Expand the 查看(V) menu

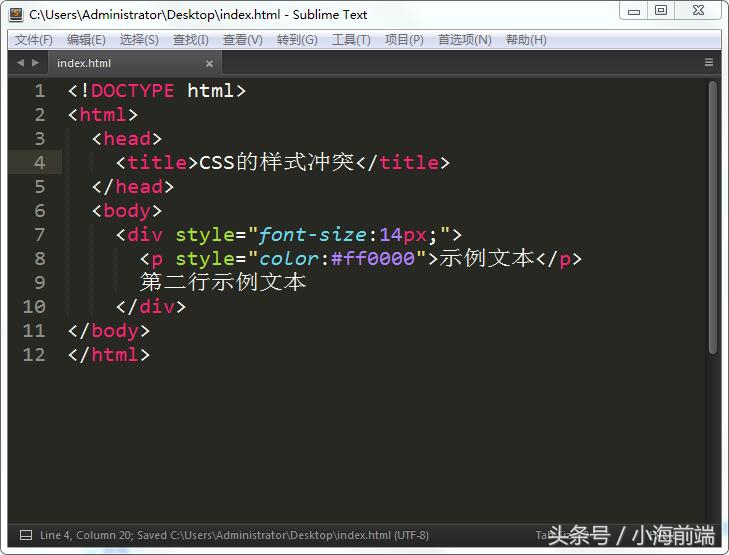pos(242,40)
